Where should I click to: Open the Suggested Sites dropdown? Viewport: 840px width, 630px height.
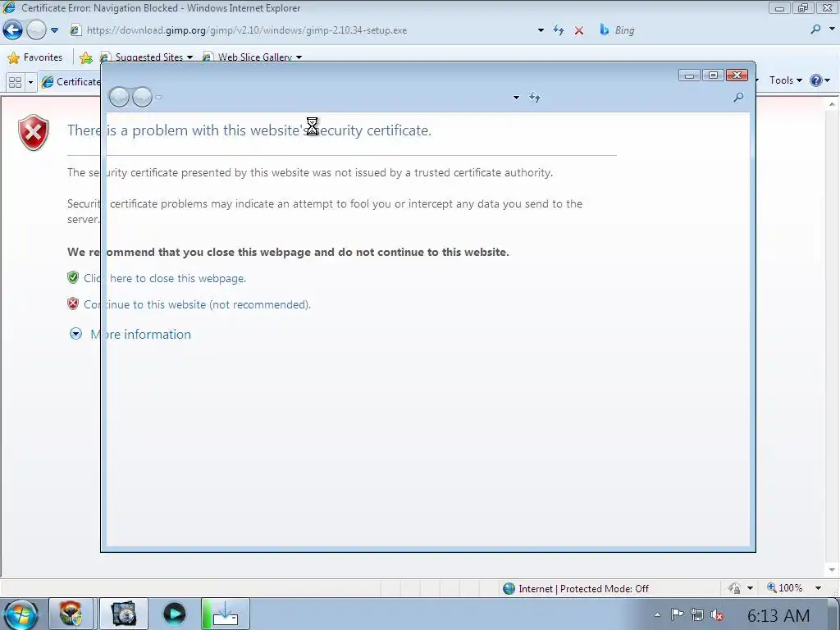coord(146,57)
